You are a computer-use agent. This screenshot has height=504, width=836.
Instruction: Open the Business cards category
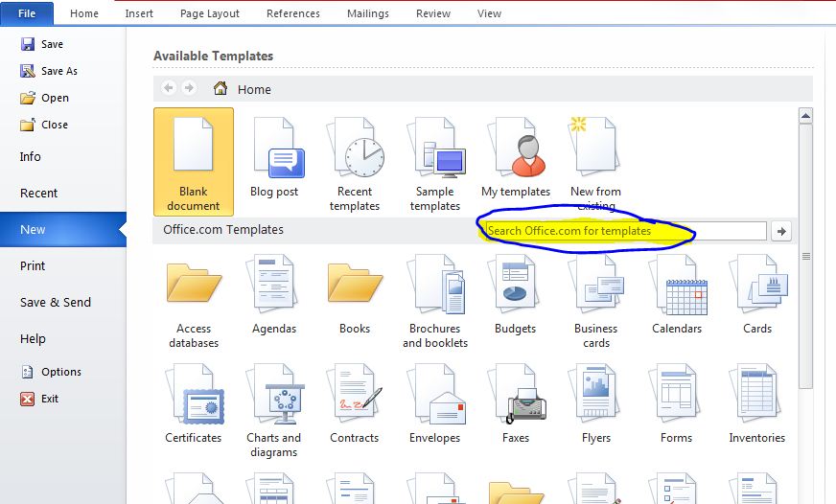pyautogui.click(x=596, y=302)
